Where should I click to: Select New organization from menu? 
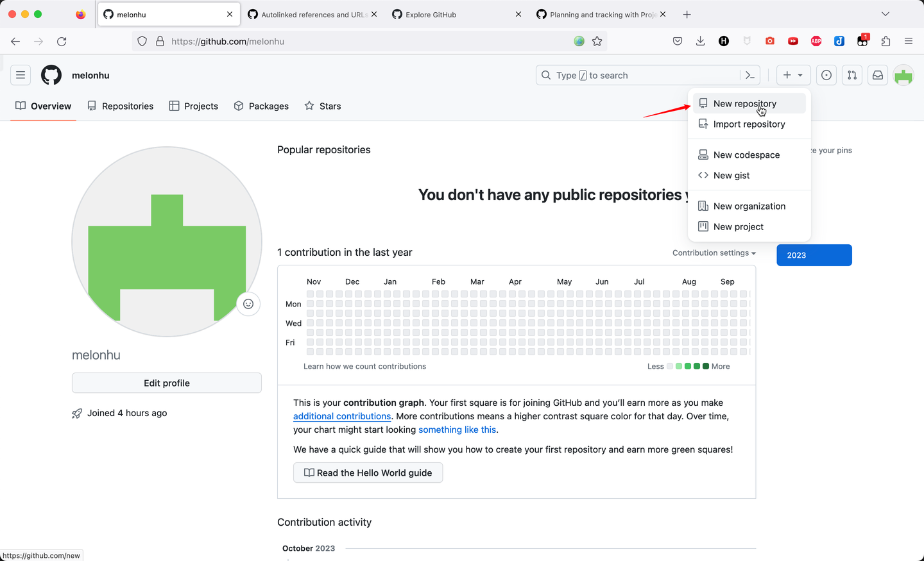click(749, 206)
